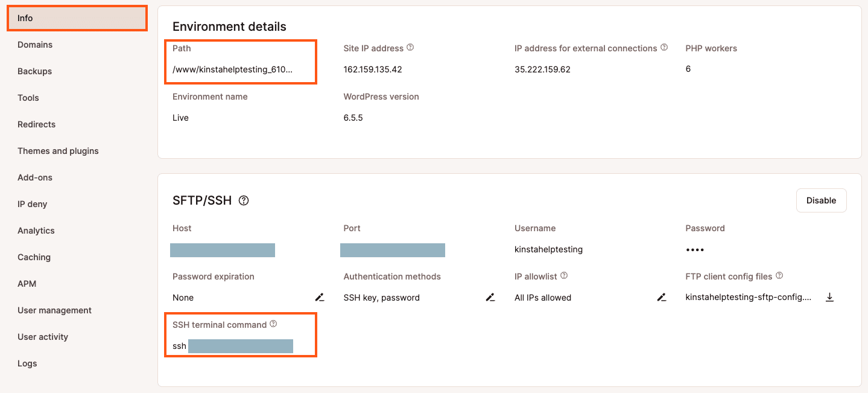The image size is (868, 393).
Task: Edit Authentication methods with the pencil icon
Action: point(490,297)
